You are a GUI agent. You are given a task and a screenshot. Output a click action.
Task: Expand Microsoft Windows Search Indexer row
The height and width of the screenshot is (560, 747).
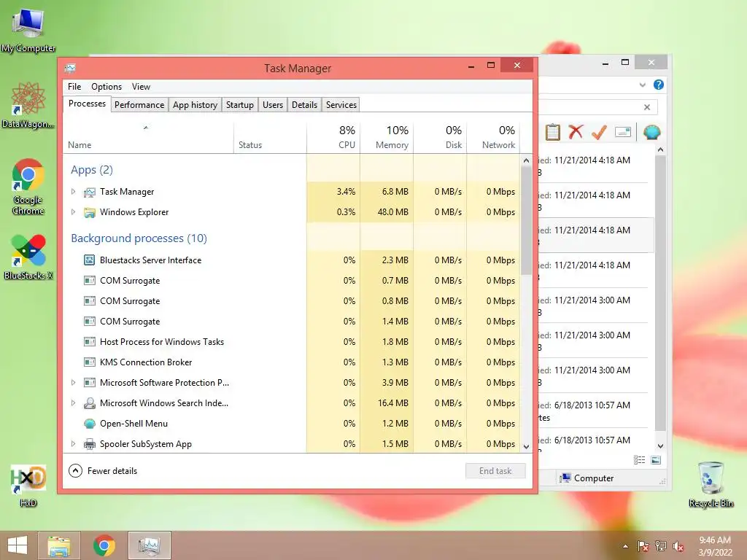(x=73, y=403)
